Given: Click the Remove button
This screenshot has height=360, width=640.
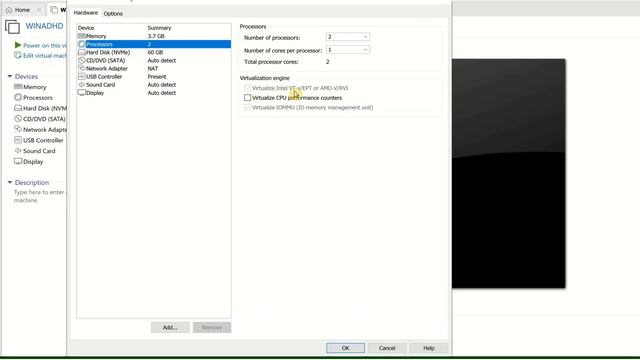Looking at the screenshot, I should [212, 327].
